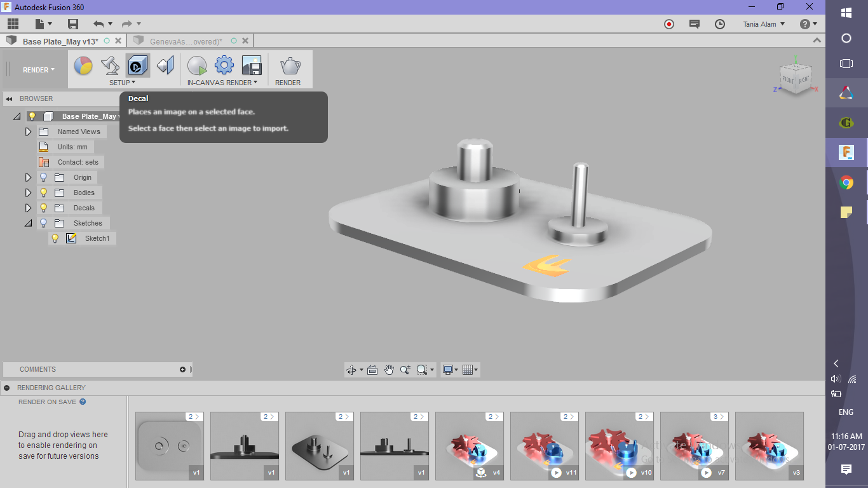
Task: Select the Texture Map Controls icon
Action: [x=165, y=65]
